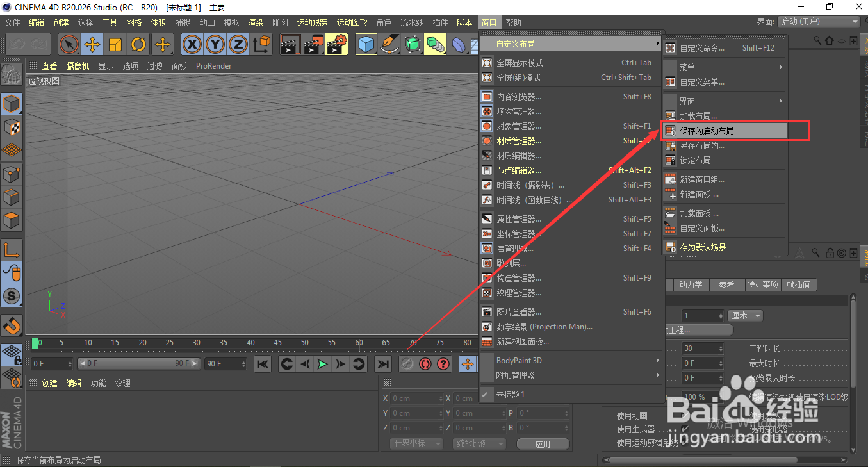Screen dimensions: 868x467
Task: Expand BodyPaint 3D submenu
Action: pyautogui.click(x=571, y=361)
